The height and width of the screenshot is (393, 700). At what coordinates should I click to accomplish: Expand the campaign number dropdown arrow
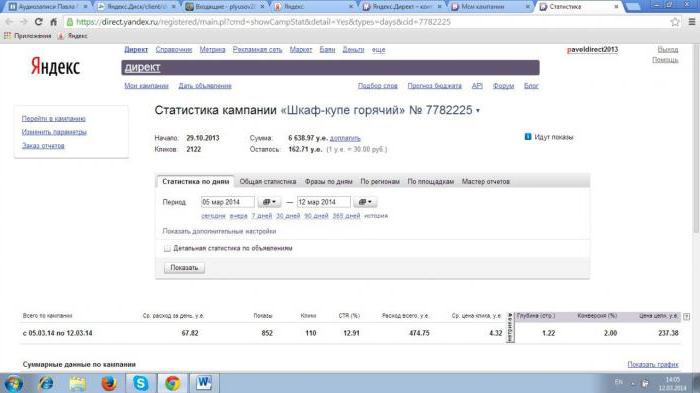(x=478, y=111)
